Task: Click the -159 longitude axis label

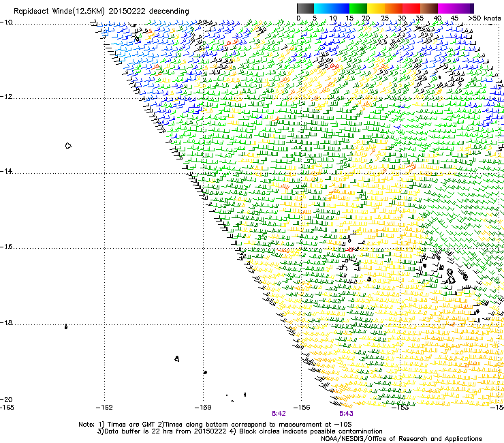Action: pos(203,408)
